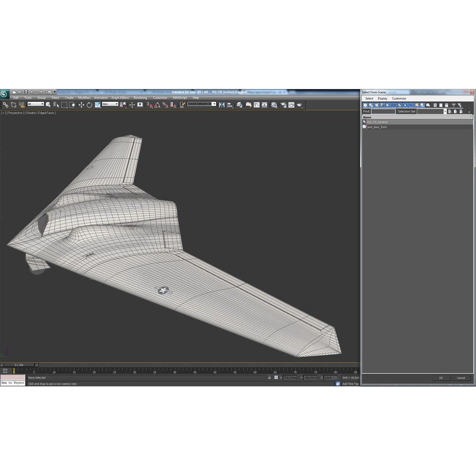The width and height of the screenshot is (476, 476).
Task: Toggle Window/Crossing selection mode
Action: [72, 105]
